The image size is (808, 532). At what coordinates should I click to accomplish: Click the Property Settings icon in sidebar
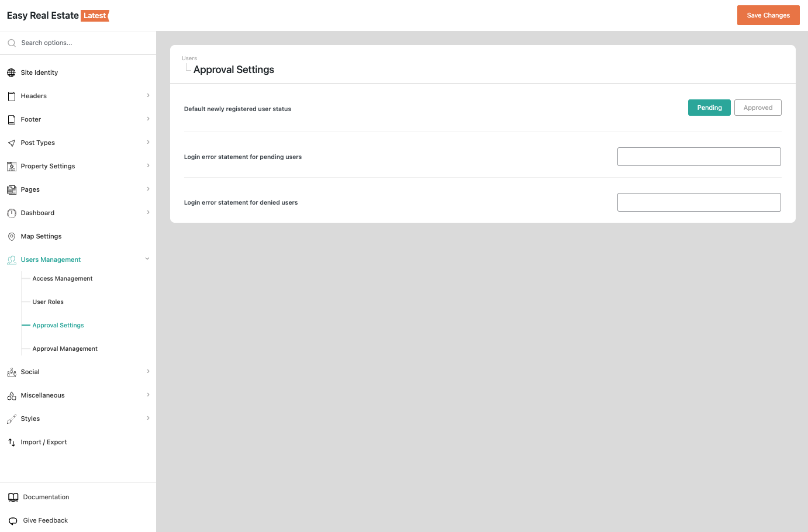pyautogui.click(x=11, y=166)
